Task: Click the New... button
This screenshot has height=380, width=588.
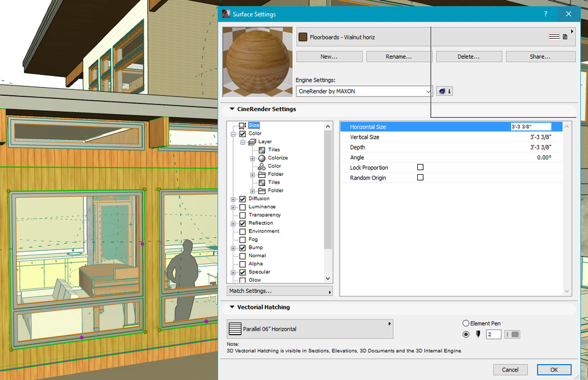Action: coord(329,56)
